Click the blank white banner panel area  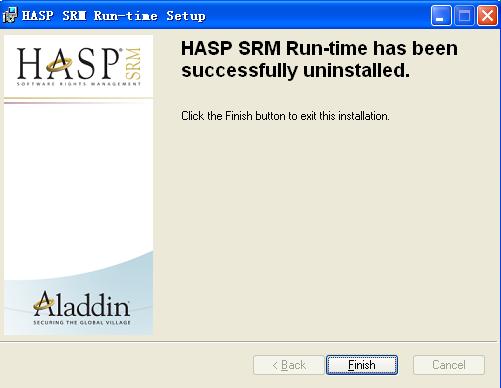pos(79,180)
